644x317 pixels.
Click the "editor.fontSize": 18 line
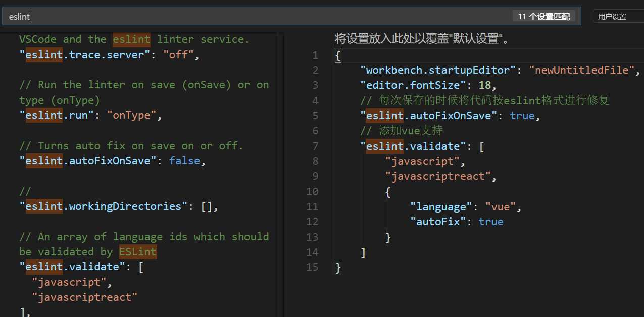point(428,85)
